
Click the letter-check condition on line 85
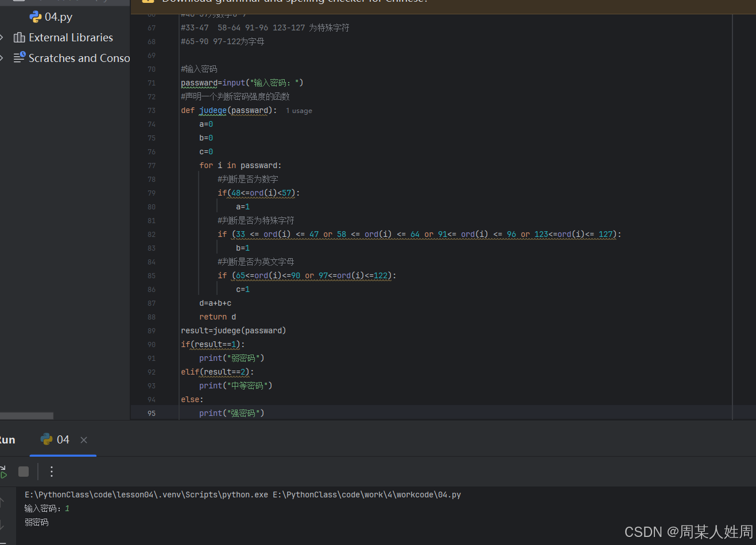coord(307,275)
